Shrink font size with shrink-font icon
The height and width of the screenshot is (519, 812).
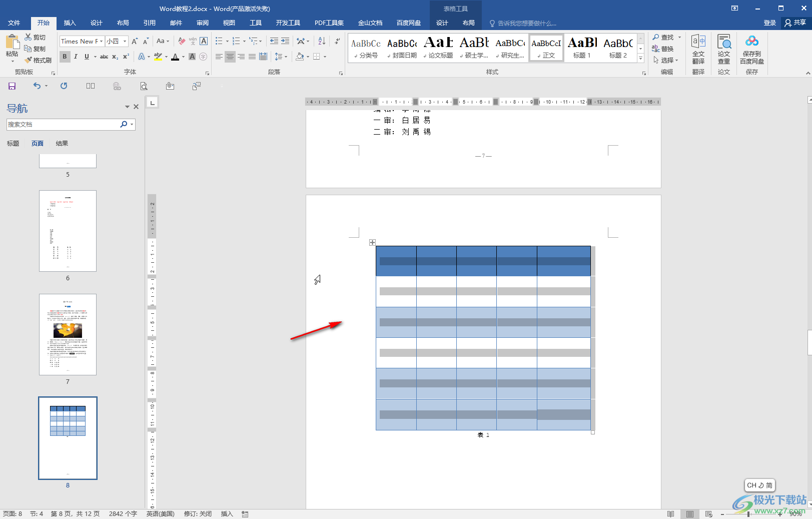(146, 41)
